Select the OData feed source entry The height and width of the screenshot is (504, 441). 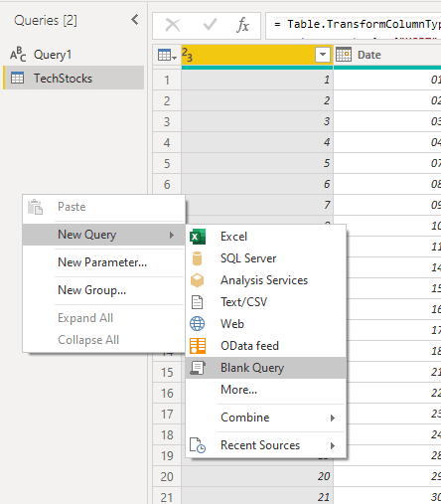click(x=266, y=346)
